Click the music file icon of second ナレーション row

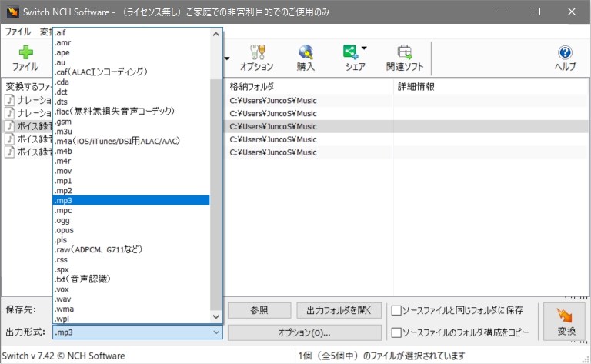pos(10,112)
